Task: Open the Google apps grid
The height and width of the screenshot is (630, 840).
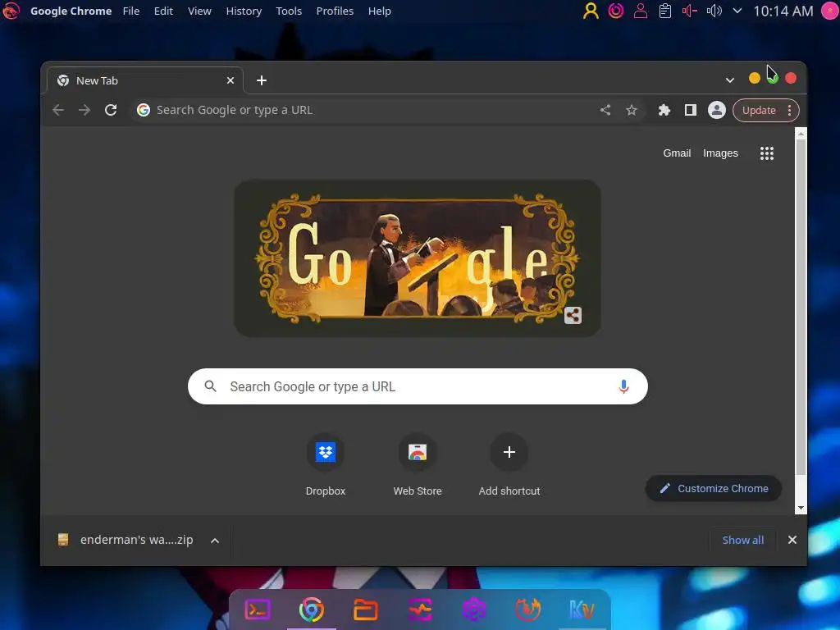Action: click(767, 153)
